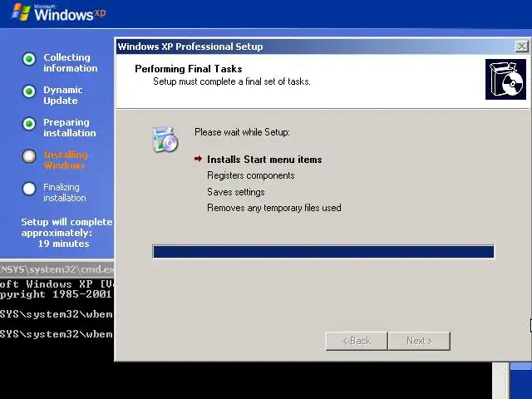Image resolution: width=532 pixels, height=399 pixels.
Task: Click the cmd.exe window title bar
Action: [57, 269]
